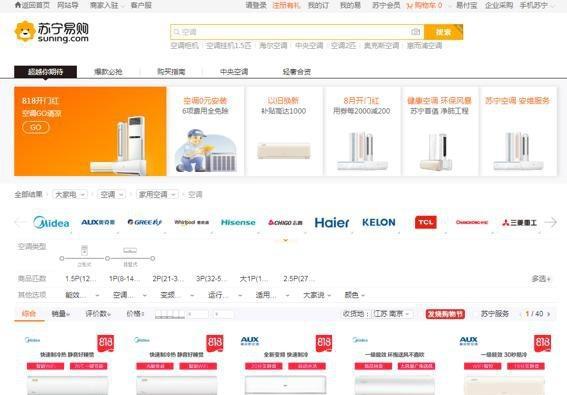Expand the 适用 filter dropdown
The width and height of the screenshot is (567, 395).
[x=272, y=295]
